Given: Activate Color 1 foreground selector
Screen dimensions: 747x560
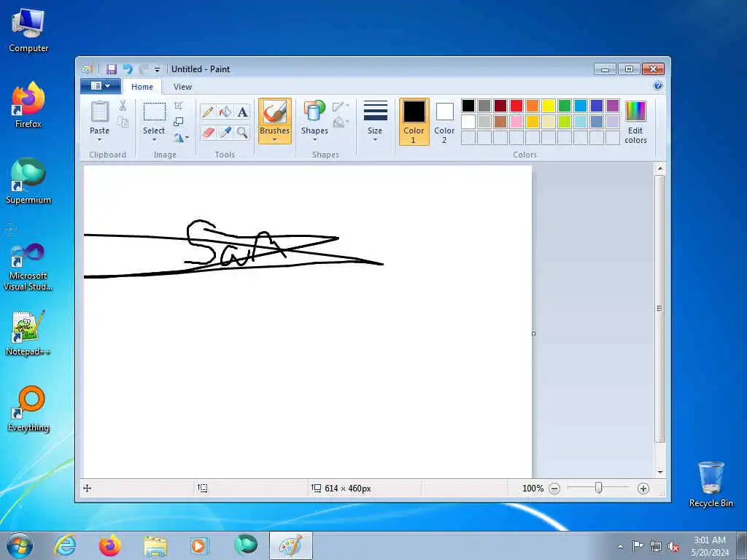Looking at the screenshot, I should [x=414, y=122].
